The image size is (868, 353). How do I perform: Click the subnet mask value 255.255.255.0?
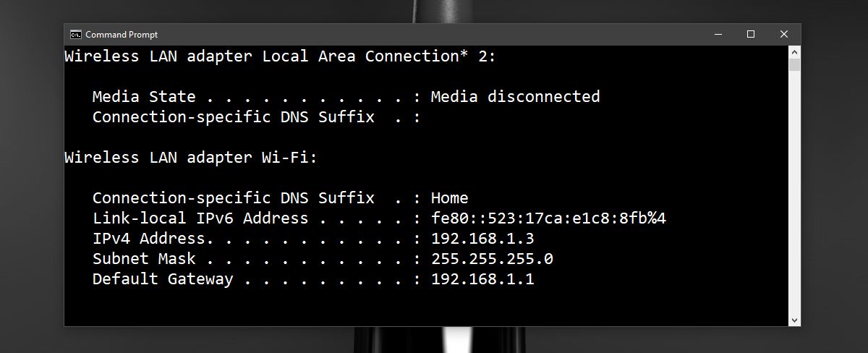coord(492,259)
